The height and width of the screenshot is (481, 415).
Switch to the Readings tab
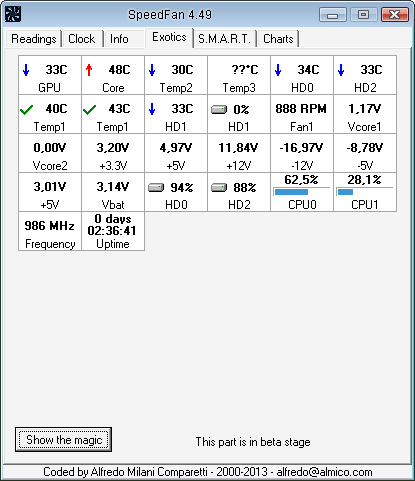[x=34, y=39]
